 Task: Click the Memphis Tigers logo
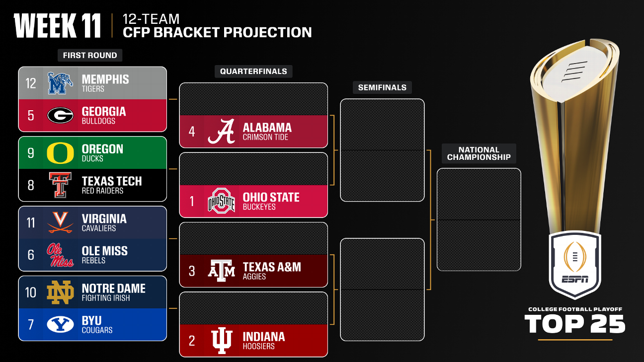(x=60, y=83)
